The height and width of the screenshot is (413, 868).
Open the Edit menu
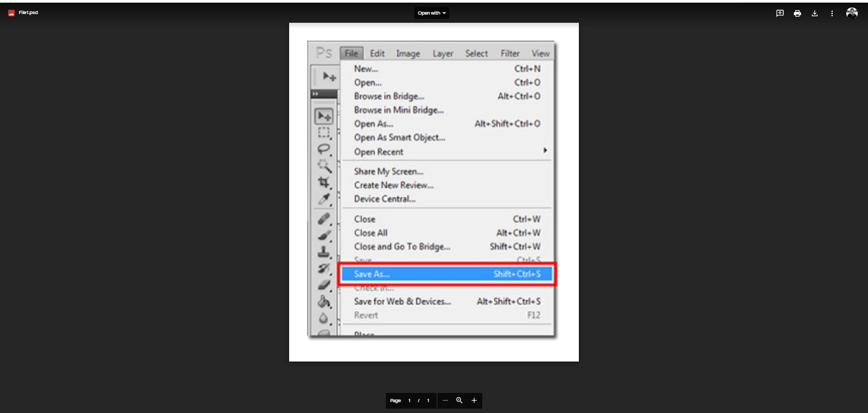tap(377, 53)
